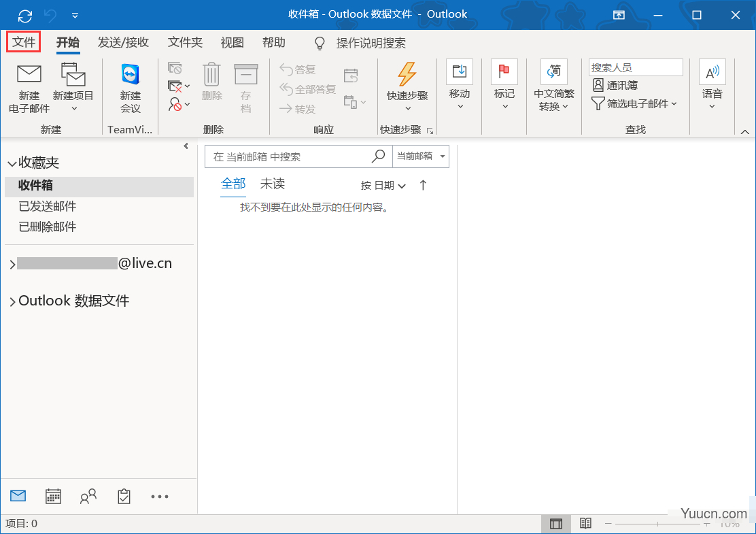The width and height of the screenshot is (756, 534).
Task: Open the More respond actions dropdown
Action: pos(354,102)
